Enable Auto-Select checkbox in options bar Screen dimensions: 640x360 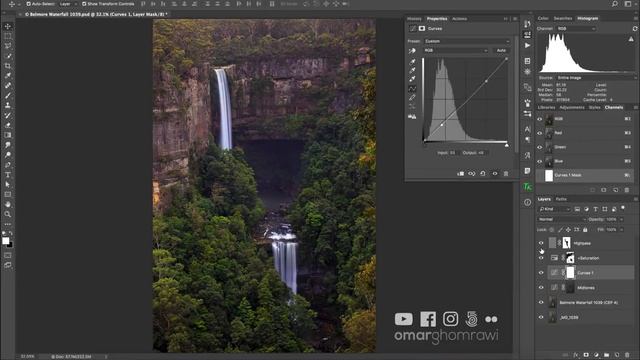(x=28, y=4)
